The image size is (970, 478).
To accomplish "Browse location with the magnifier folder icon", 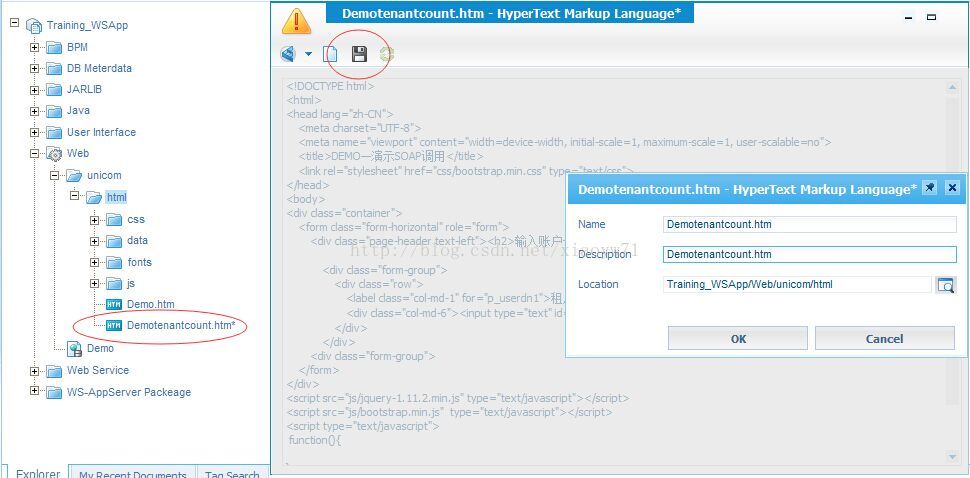I will [x=945, y=285].
